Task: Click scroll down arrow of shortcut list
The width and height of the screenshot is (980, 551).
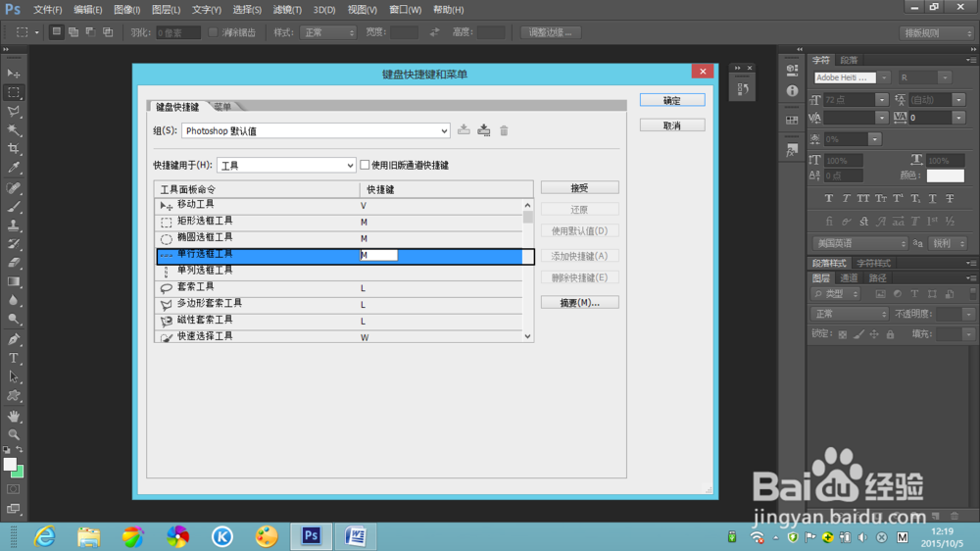Action: 528,336
